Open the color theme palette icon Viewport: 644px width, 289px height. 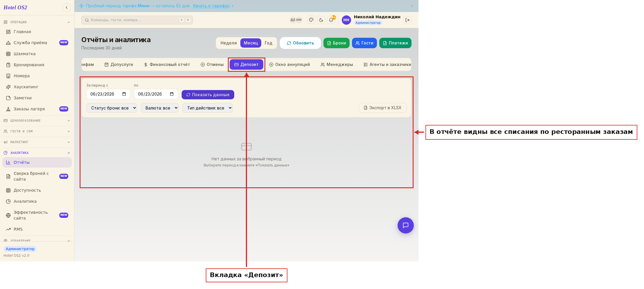click(x=311, y=20)
